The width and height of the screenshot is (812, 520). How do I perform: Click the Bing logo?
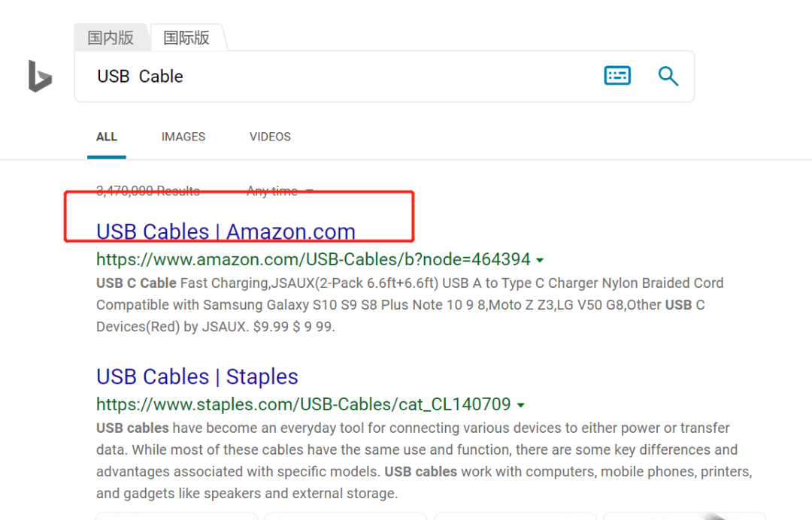point(40,76)
